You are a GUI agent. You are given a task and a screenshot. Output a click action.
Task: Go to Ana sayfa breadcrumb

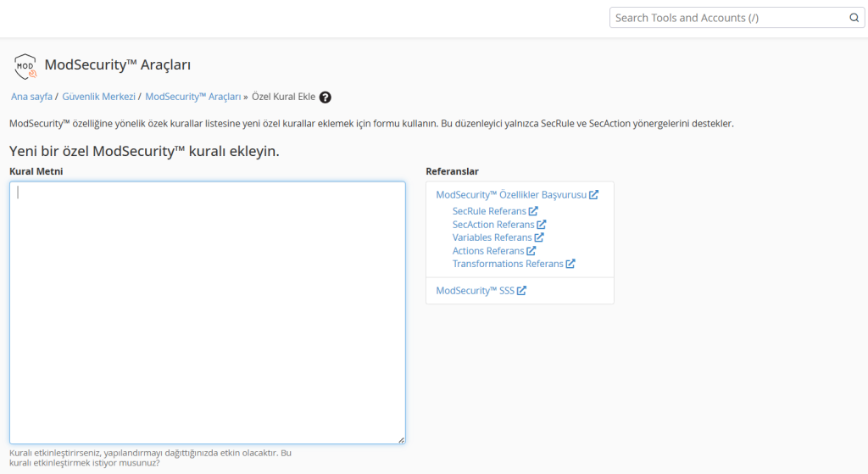pos(31,97)
